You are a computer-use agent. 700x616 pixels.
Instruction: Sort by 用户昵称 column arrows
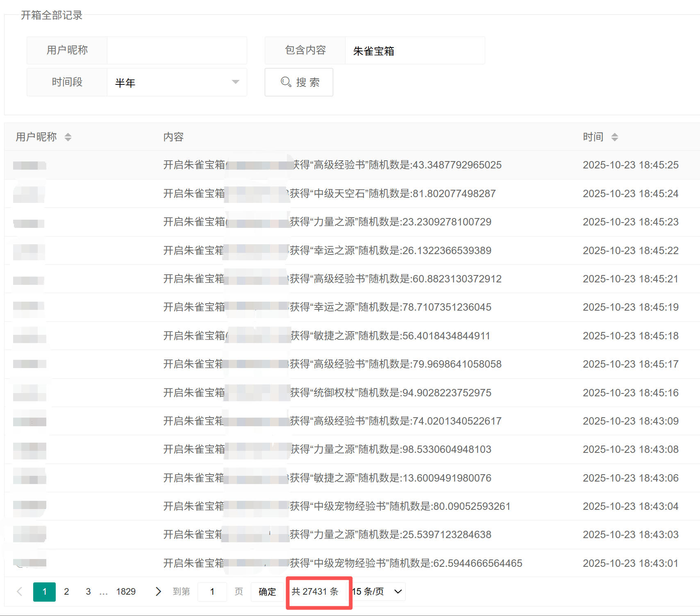click(x=68, y=137)
